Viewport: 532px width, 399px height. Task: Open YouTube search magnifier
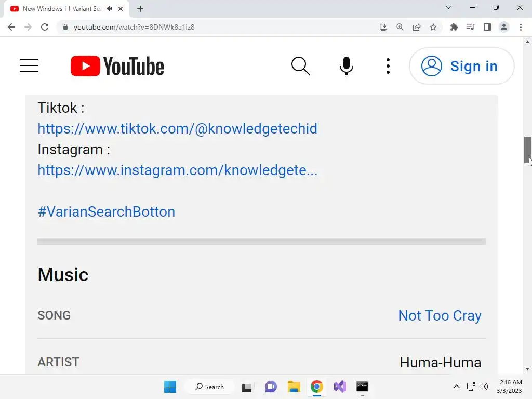301,66
